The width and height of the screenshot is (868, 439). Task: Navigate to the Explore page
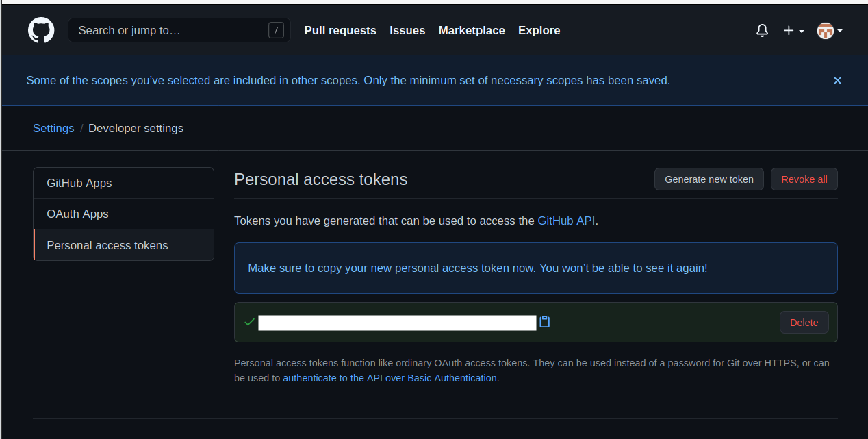[x=539, y=31]
